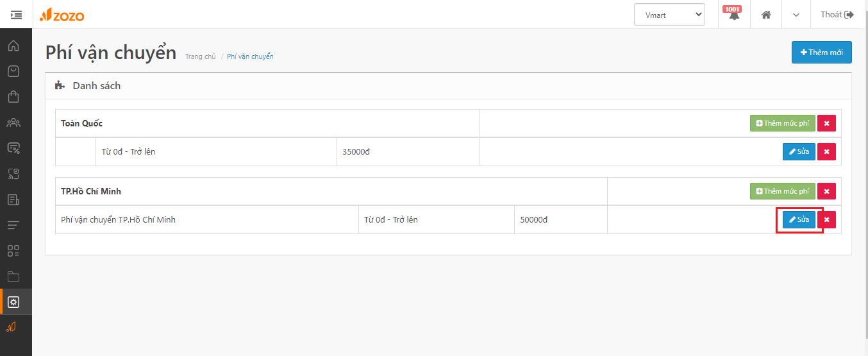
Task: Add fee level for TP.Hồ Chí Minh
Action: pyautogui.click(x=783, y=191)
